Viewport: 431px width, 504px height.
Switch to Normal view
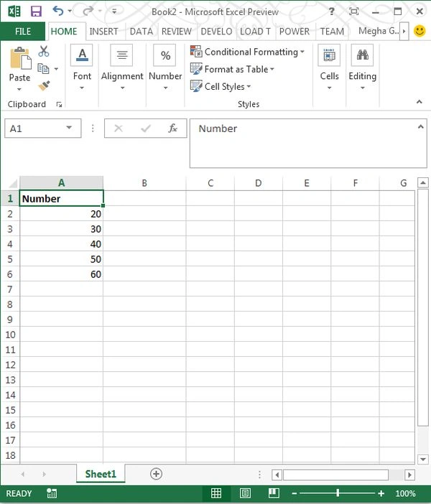(x=215, y=493)
